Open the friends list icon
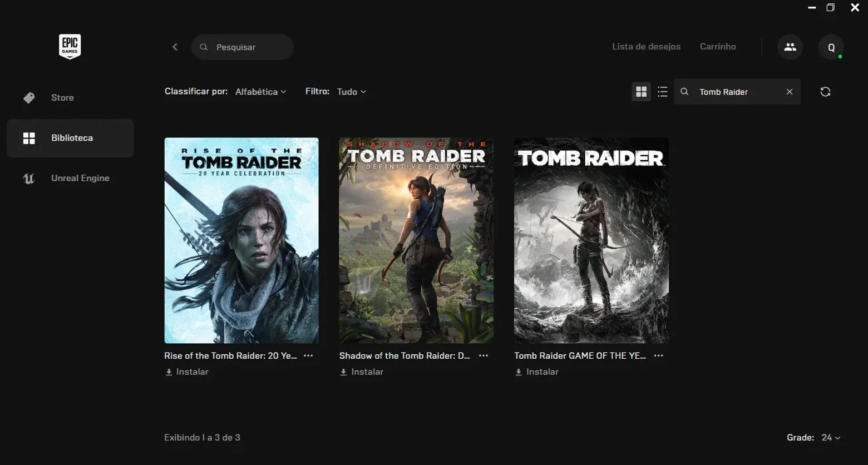This screenshot has height=465, width=868. (790, 47)
